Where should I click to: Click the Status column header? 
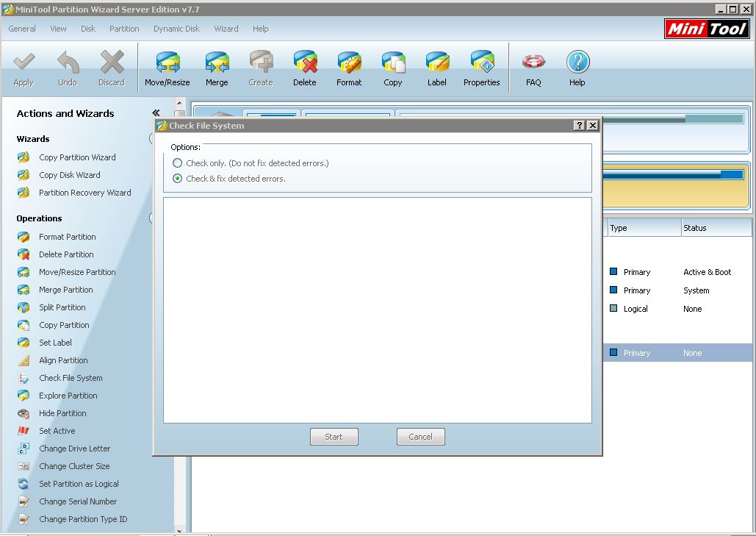point(716,228)
